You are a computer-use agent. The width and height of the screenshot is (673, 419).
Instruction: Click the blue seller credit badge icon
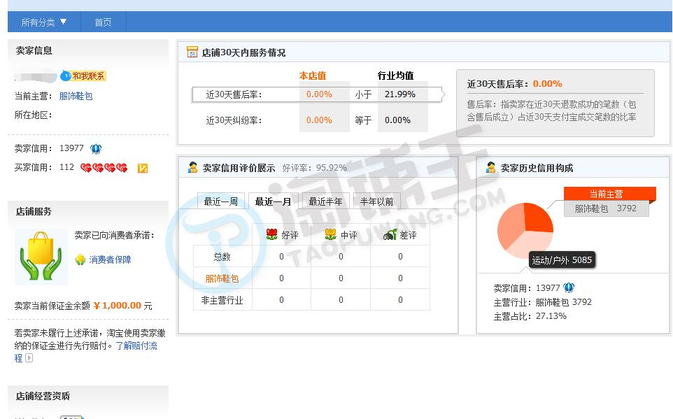[x=96, y=148]
